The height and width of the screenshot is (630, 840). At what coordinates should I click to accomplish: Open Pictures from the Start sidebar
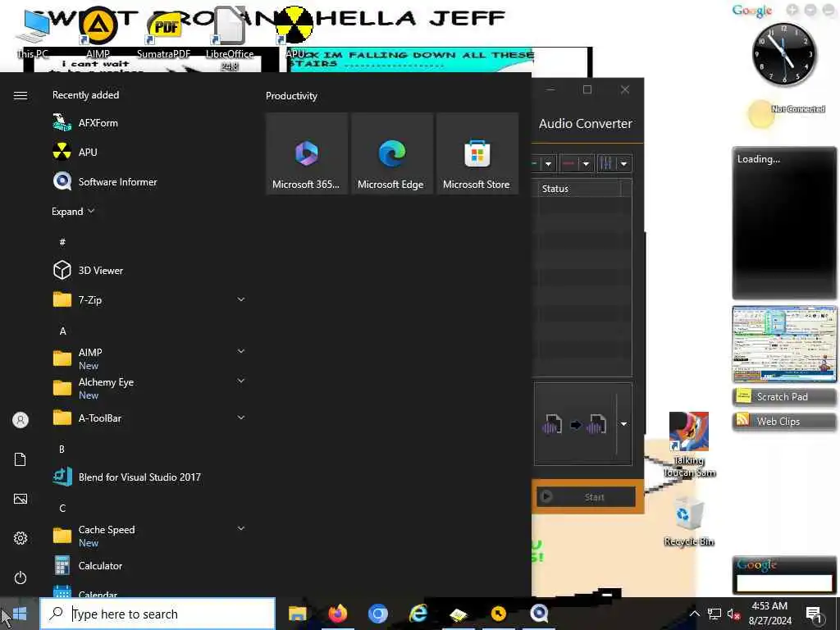pos(21,499)
